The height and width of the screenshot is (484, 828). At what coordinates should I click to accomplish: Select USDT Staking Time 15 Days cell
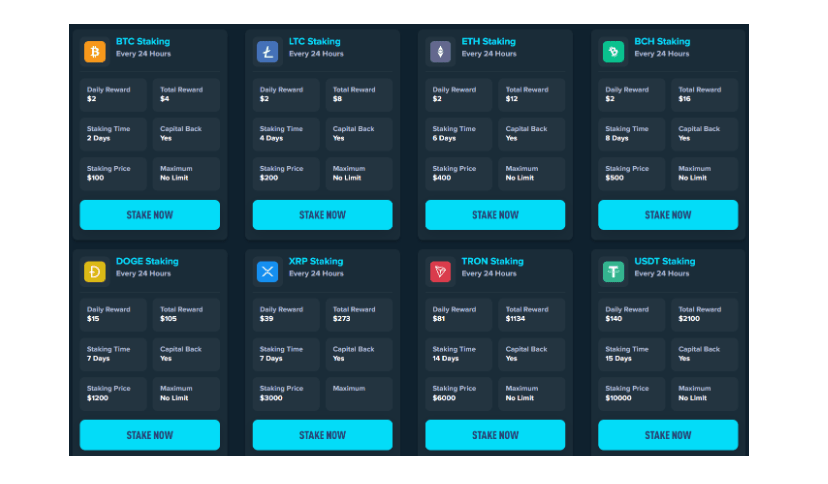click(632, 354)
